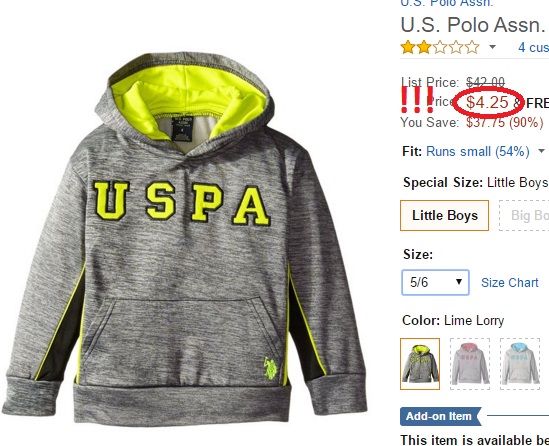The height and width of the screenshot is (446, 549).
Task: Click the $4.25 sale price
Action: 487,103
